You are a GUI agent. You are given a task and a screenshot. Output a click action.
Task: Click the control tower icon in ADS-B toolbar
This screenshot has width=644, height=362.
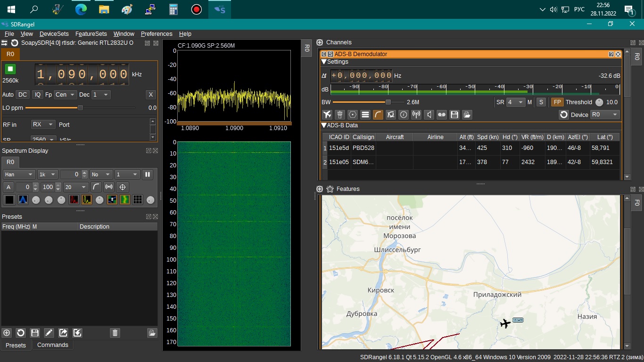(x=340, y=115)
